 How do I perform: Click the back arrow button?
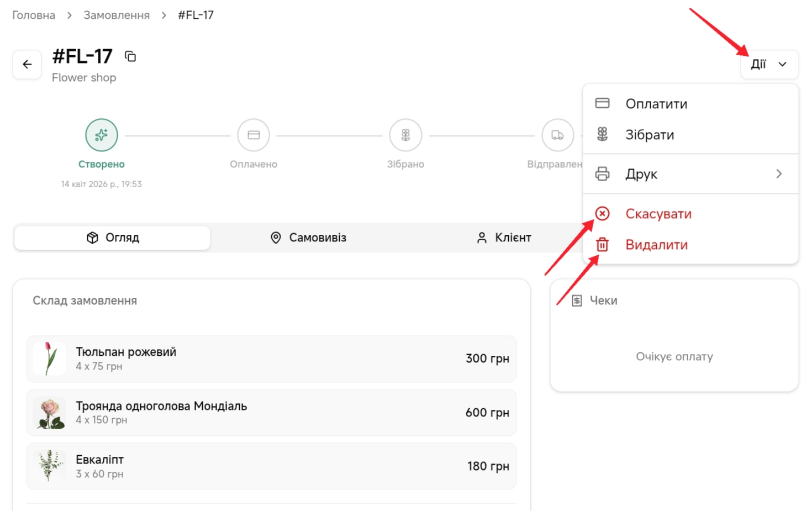(27, 65)
